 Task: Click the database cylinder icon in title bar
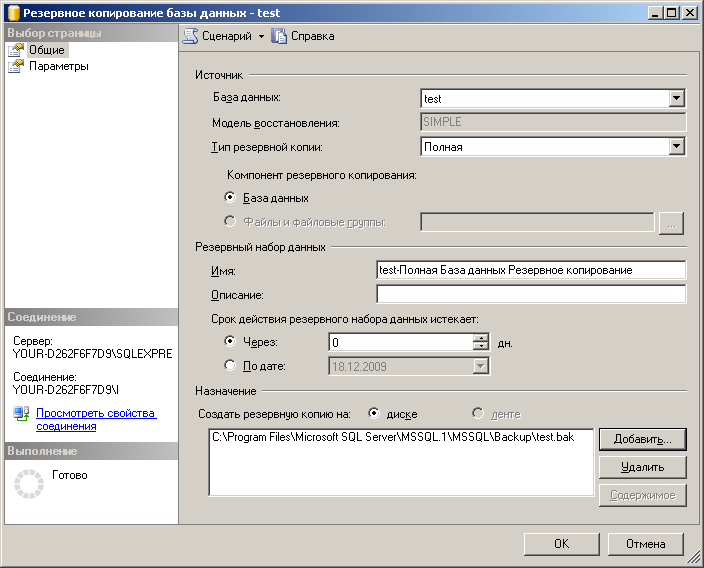tap(13, 13)
